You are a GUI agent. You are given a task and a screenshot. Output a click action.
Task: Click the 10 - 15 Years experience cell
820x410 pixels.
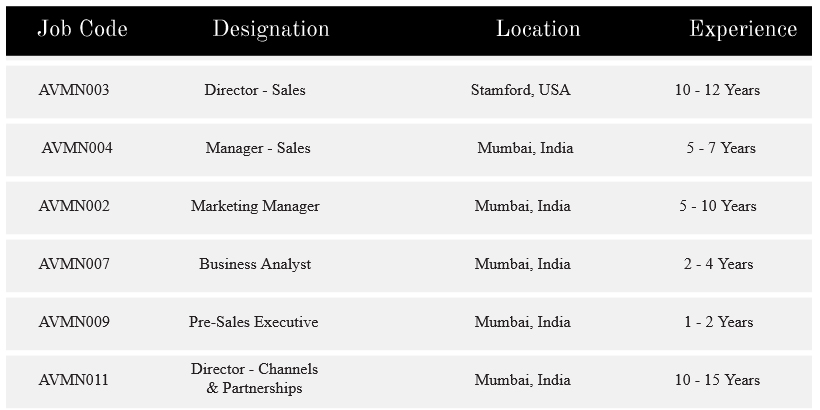[718, 380]
